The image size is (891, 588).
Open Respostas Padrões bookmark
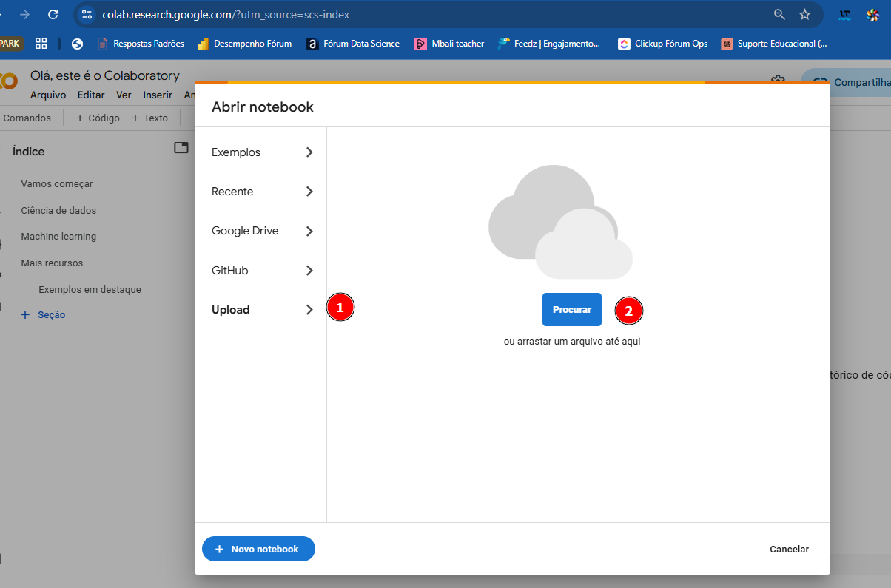coord(141,44)
